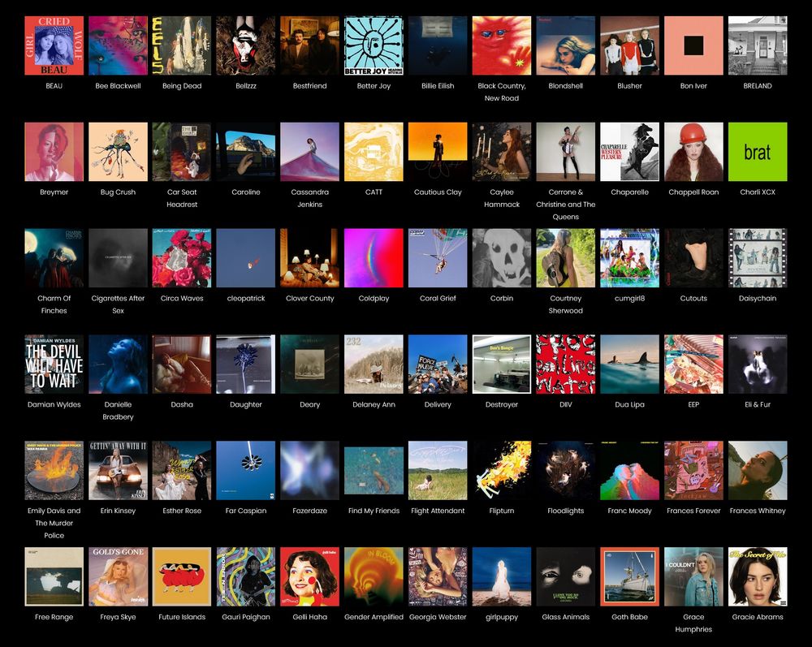Open the Breymer artist name link

[54, 192]
